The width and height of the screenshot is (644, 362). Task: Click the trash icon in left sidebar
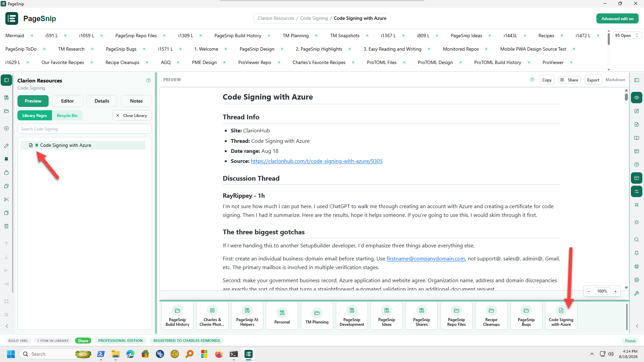(6, 226)
